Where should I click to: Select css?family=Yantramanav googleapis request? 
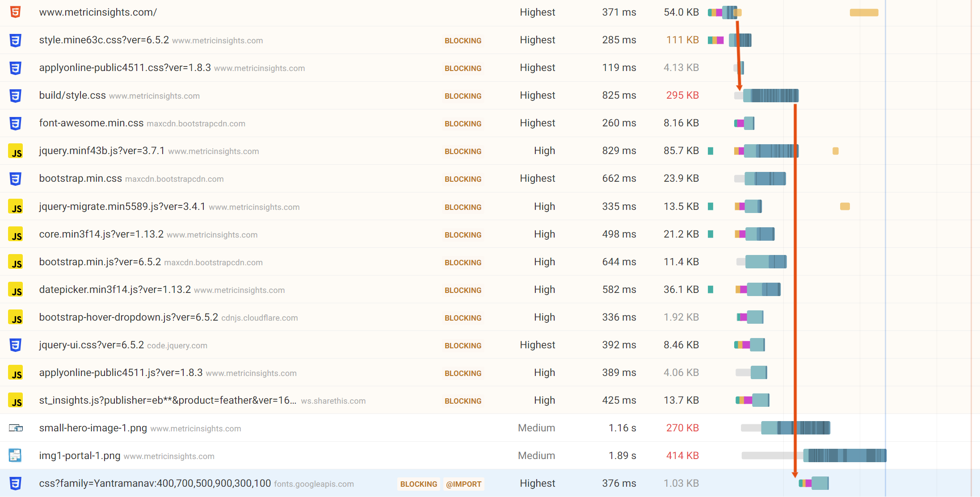pyautogui.click(x=155, y=483)
